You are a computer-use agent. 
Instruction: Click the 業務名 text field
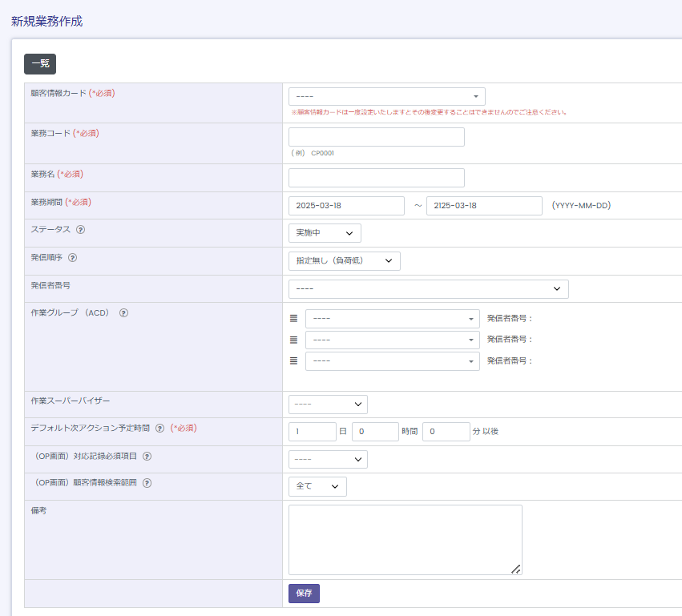[x=376, y=178]
